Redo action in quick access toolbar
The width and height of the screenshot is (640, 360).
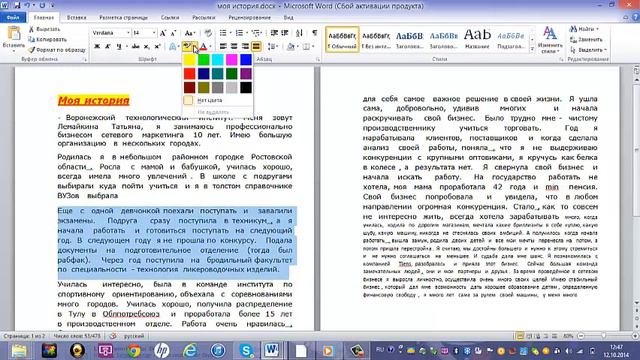(42, 6)
